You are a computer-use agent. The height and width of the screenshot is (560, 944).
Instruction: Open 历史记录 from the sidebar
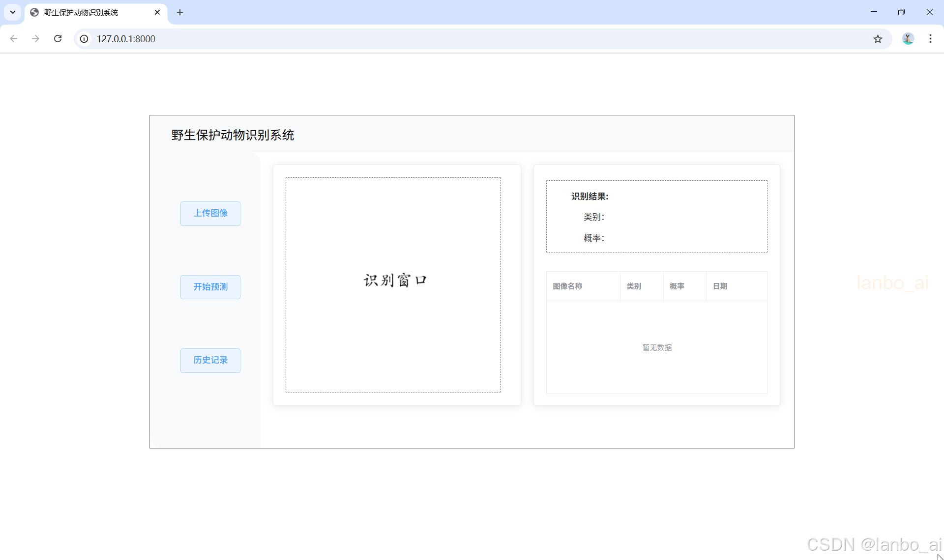(x=210, y=360)
